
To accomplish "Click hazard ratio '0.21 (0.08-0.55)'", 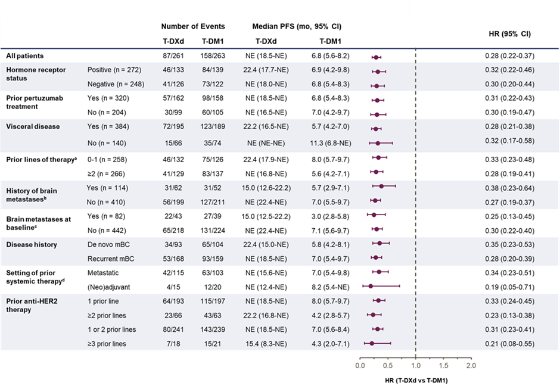I will tap(509, 344).
